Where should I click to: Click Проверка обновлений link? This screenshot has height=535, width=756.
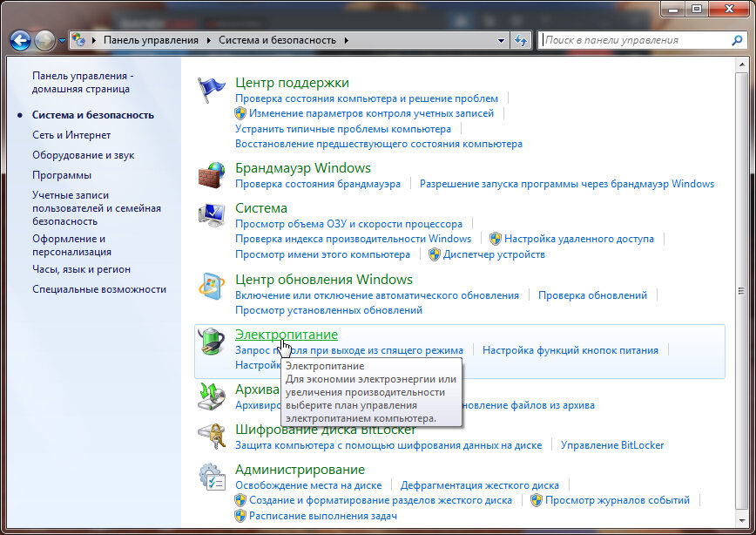point(592,295)
